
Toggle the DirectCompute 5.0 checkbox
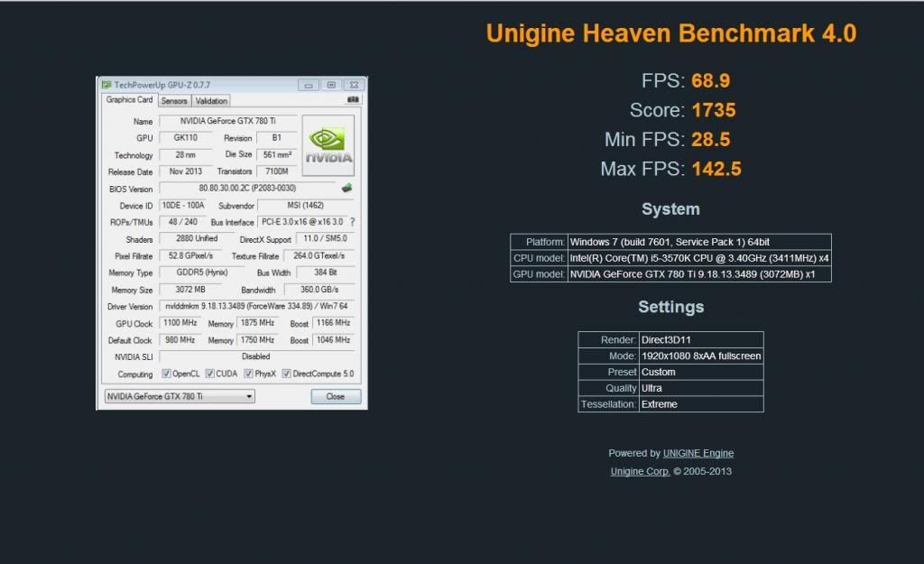(286, 374)
